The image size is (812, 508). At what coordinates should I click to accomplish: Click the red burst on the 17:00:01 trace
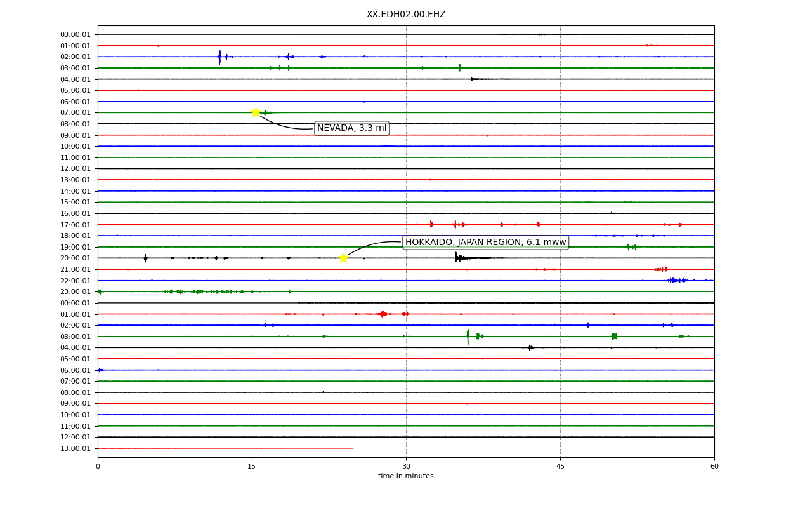pyautogui.click(x=431, y=224)
